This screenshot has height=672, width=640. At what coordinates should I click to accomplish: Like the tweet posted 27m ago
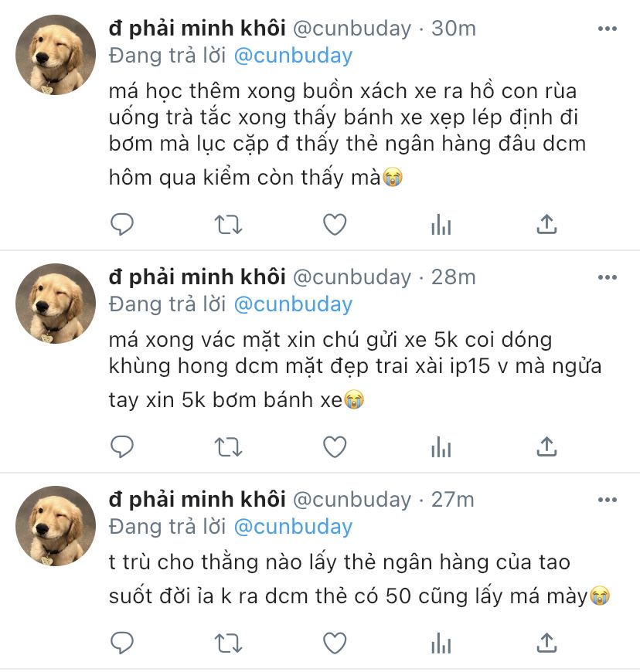coord(334,643)
